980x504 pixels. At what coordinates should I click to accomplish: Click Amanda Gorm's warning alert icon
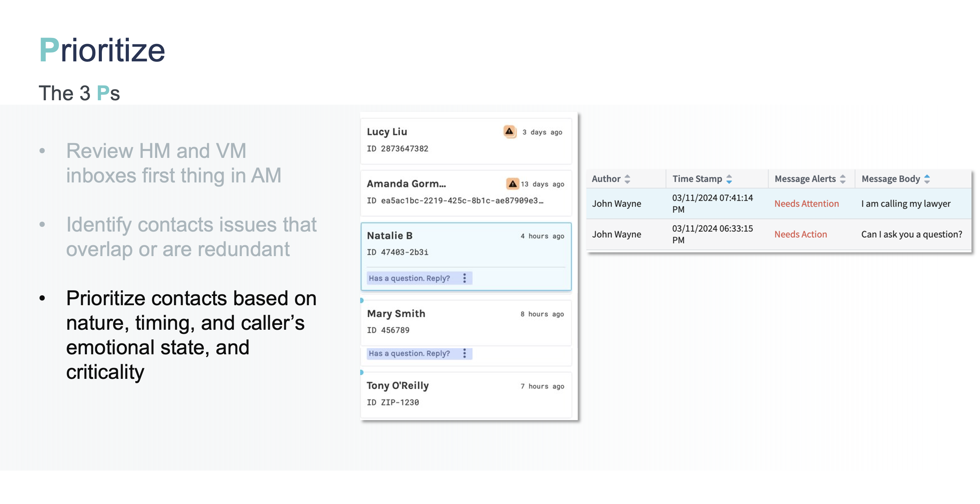pos(512,184)
